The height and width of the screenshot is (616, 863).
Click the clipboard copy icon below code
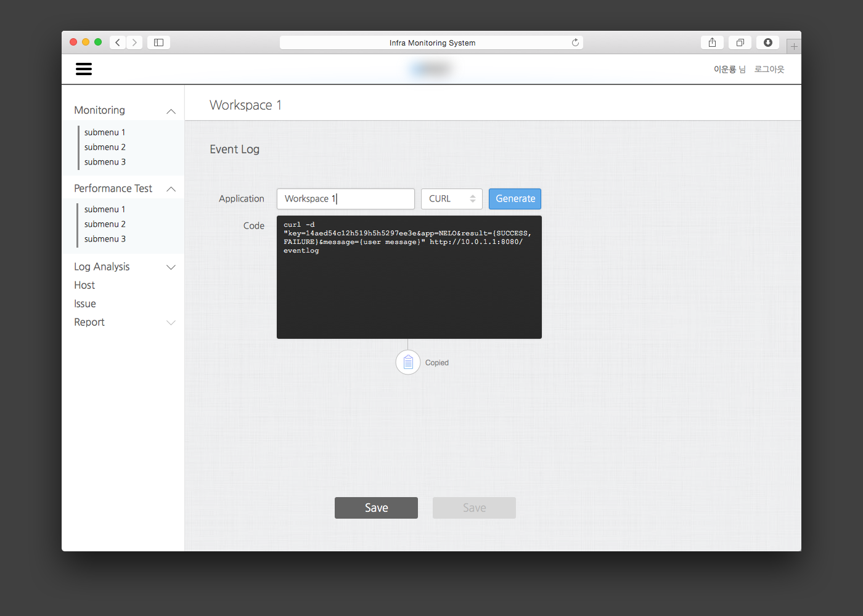408,363
